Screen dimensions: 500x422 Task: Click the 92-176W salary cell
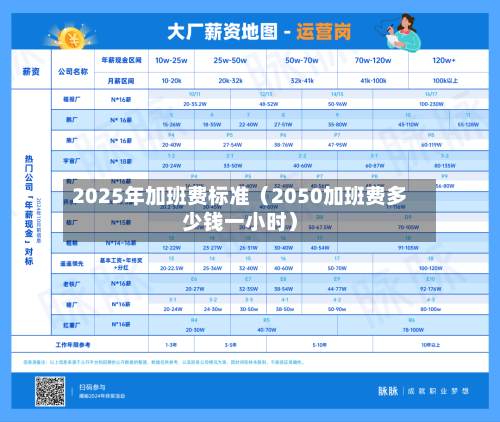pyautogui.click(x=431, y=289)
